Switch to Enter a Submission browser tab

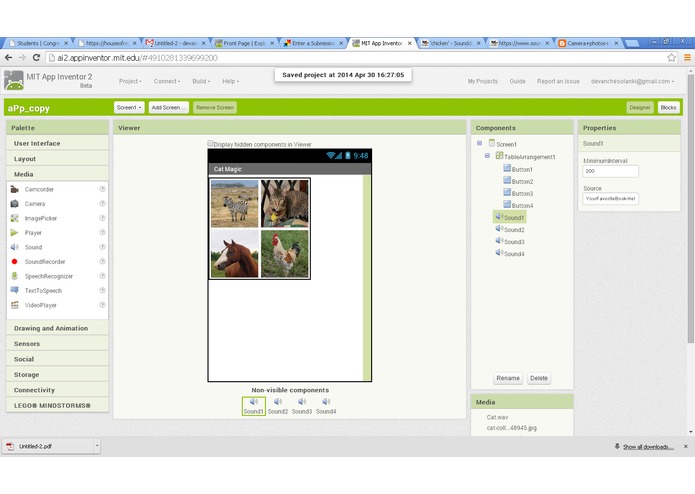[x=311, y=43]
